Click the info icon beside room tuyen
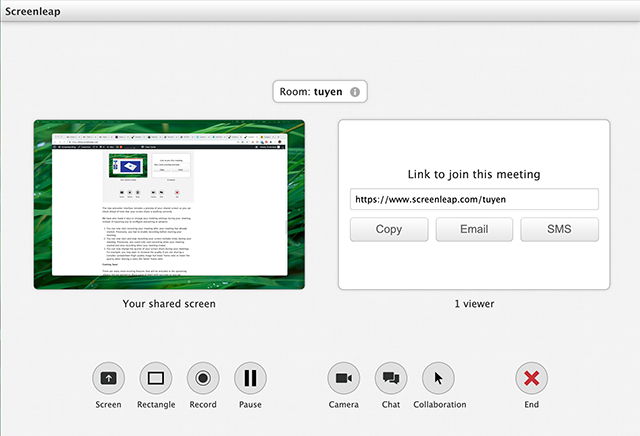This screenshot has height=436, width=640. 354,92
